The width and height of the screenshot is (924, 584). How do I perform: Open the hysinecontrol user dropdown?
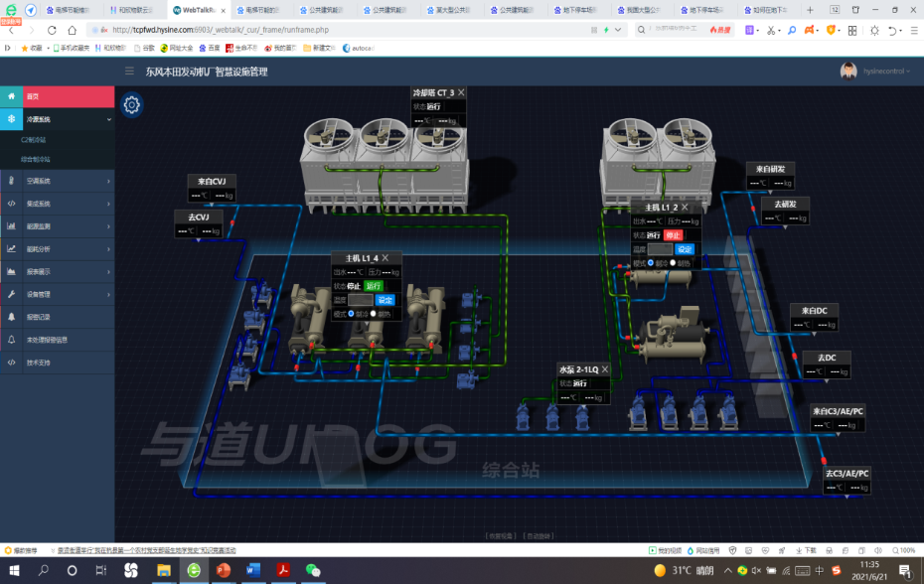pos(887,72)
